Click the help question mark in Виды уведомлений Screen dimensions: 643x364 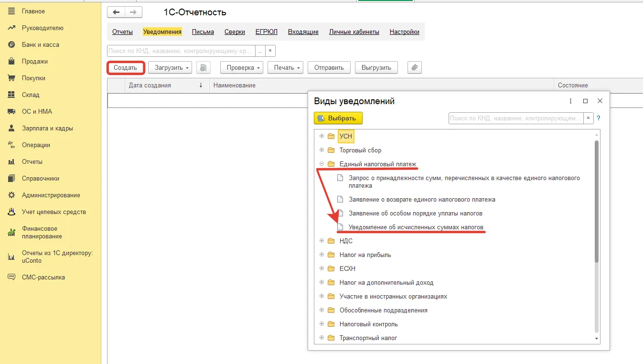(599, 118)
